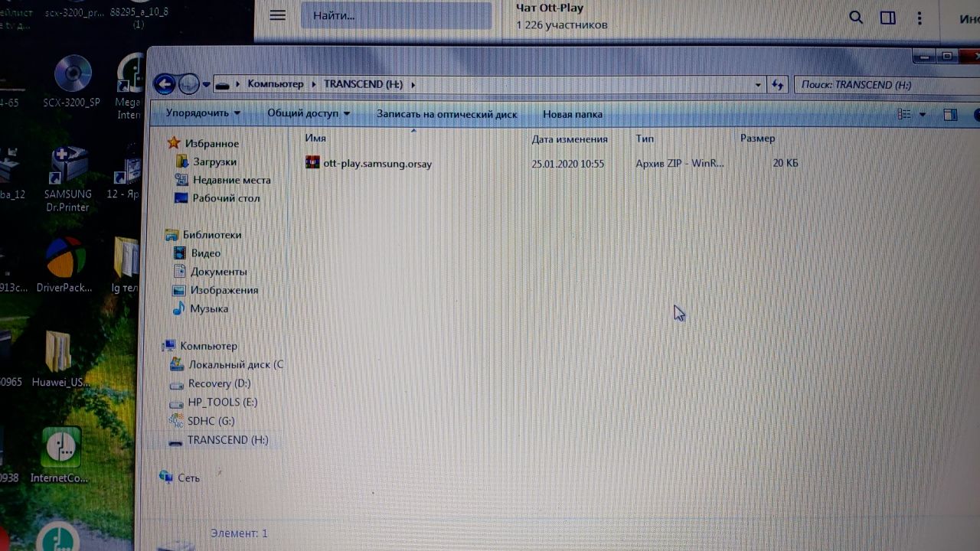Click the Музыка note icon
The image size is (980, 551).
coord(178,308)
